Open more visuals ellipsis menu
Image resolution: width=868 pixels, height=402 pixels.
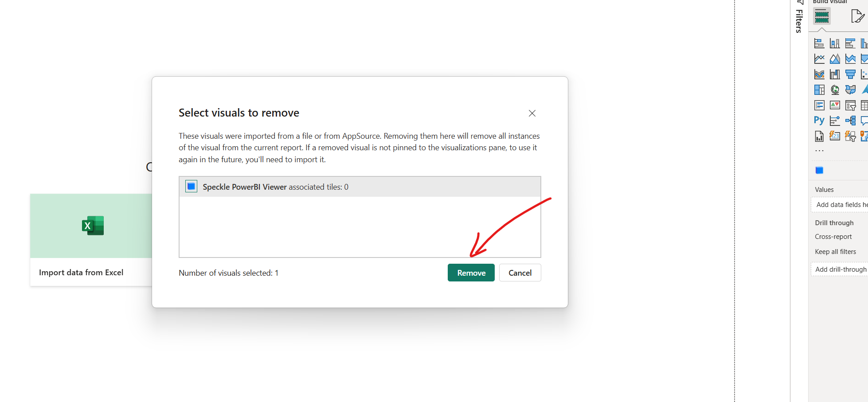pyautogui.click(x=819, y=151)
